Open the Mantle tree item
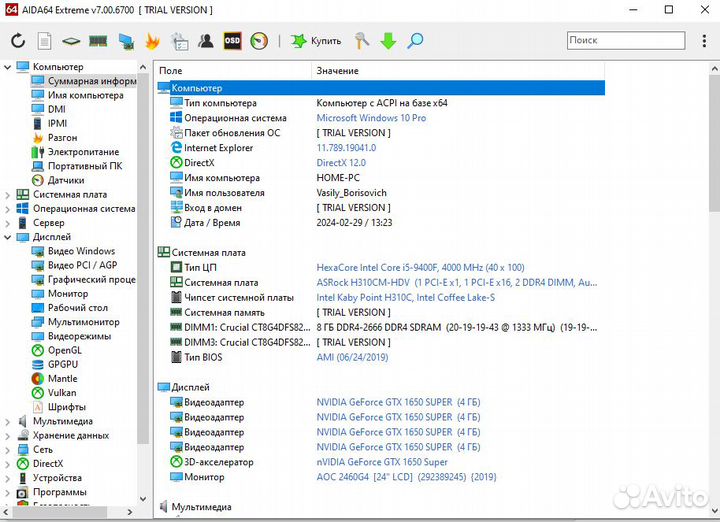The image size is (720, 522). (54, 379)
